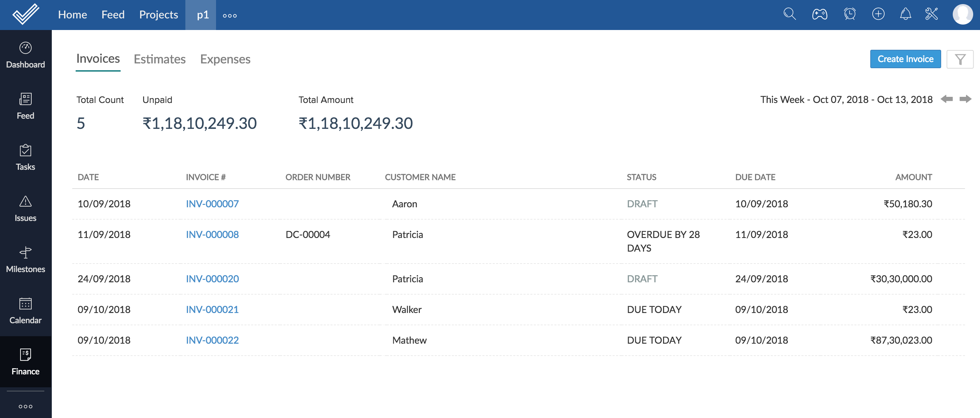Screen dimensions: 980x418
Task: Switch to the Expenses tab
Action: pos(225,59)
